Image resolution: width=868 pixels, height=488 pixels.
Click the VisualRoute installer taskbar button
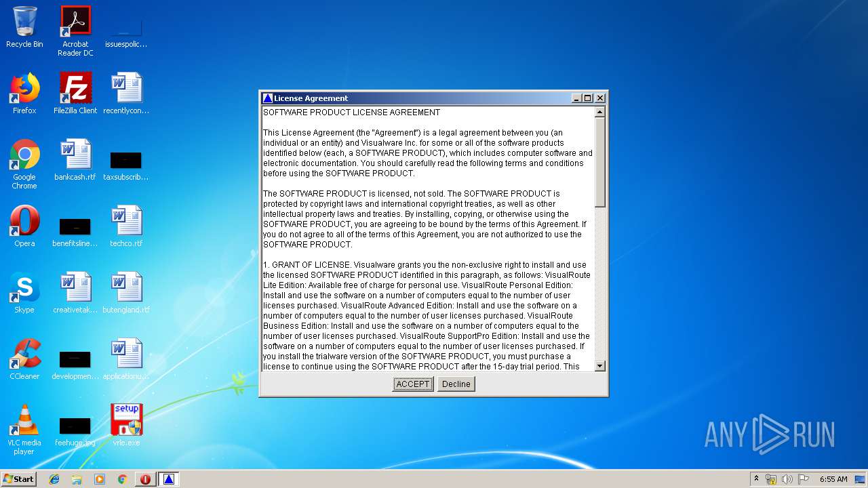click(169, 479)
